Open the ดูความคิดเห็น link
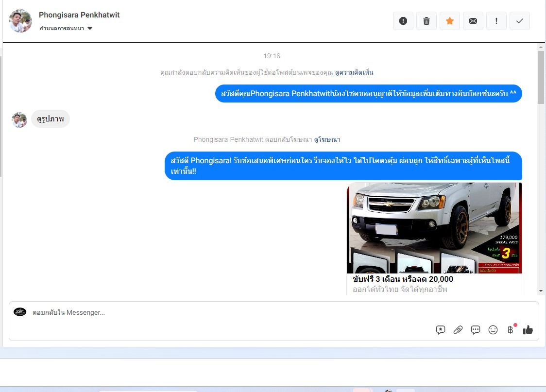 (354, 72)
